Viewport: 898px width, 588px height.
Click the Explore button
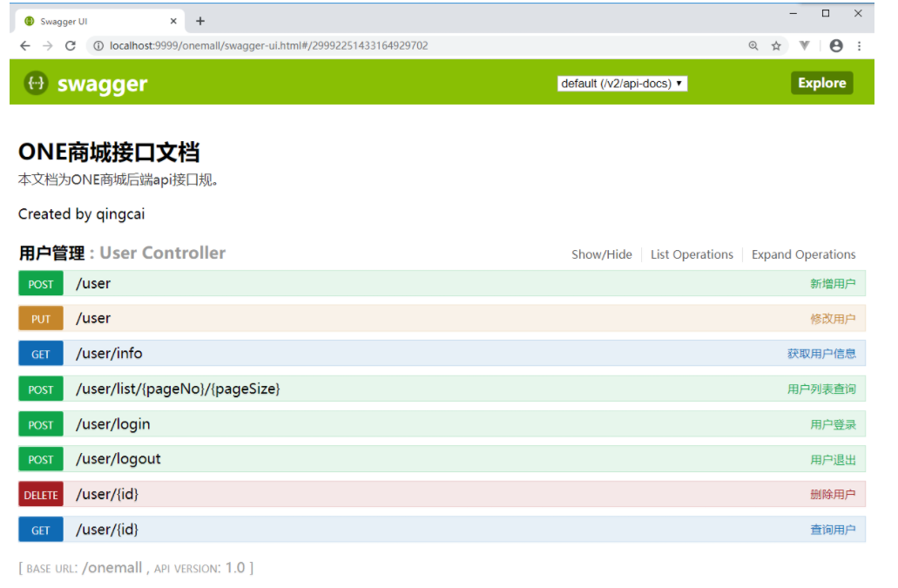(x=822, y=83)
